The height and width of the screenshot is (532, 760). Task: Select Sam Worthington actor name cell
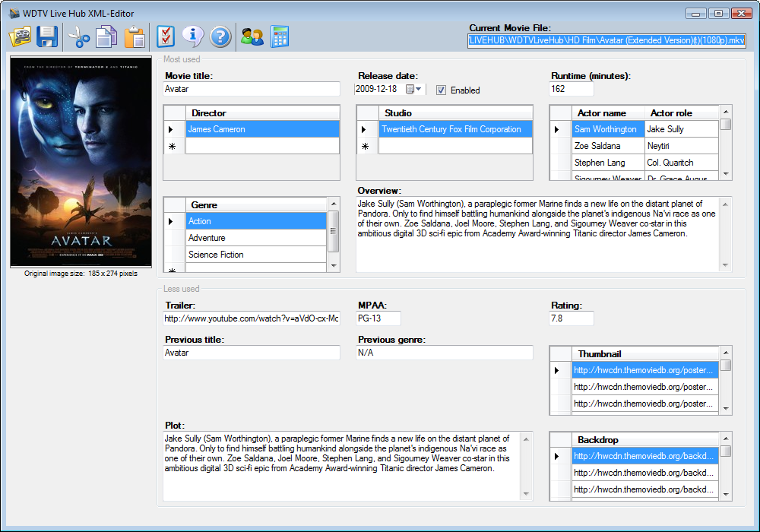tap(608, 129)
